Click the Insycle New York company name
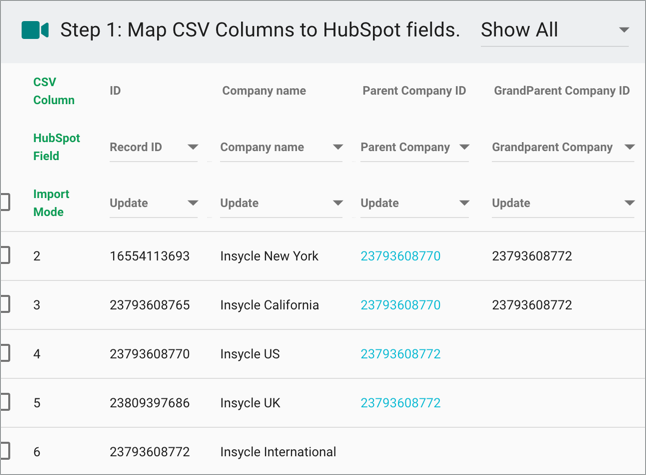 click(269, 256)
